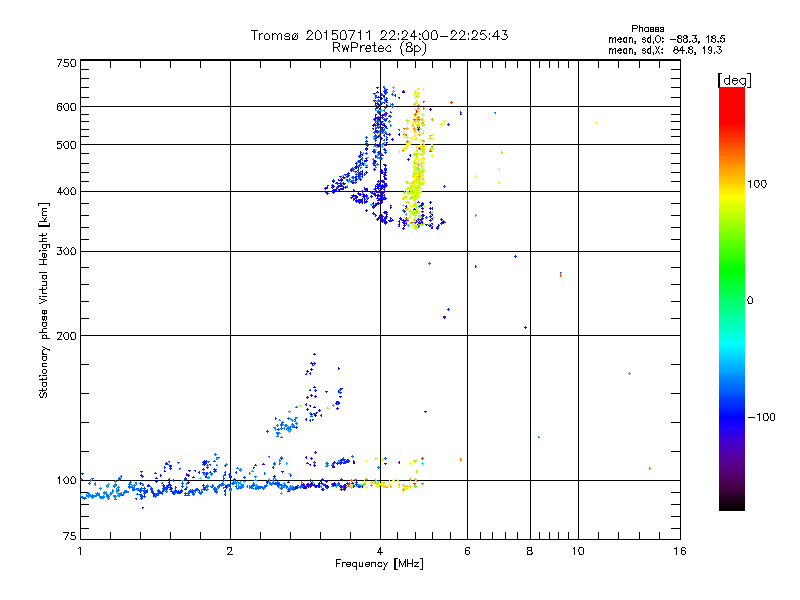Click the 'RwPretec (8p)' subtitle
This screenshot has height=600, width=800.
point(379,48)
